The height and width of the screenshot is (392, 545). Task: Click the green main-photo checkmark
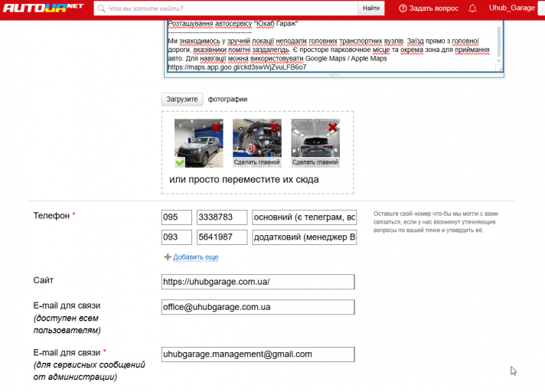click(x=180, y=162)
